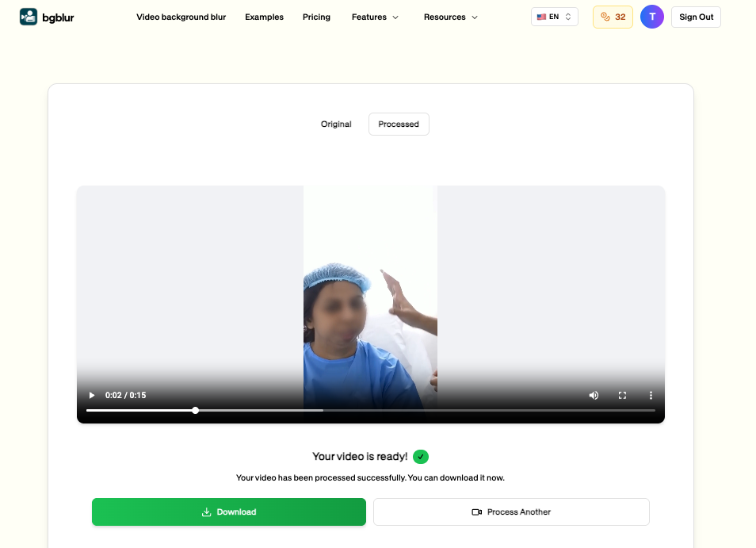Click the download icon inside the Download button
Screen dimensions: 756x548
pos(207,512)
